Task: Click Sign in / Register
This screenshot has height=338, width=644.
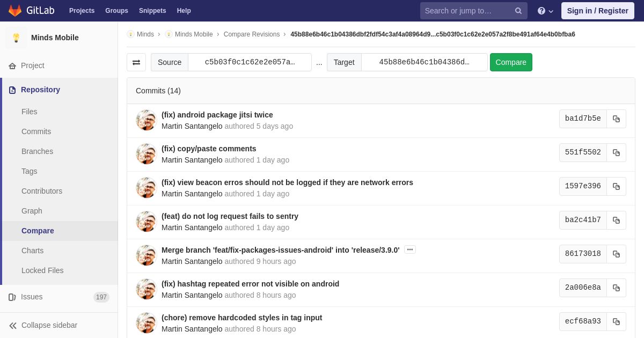Action: point(597,11)
